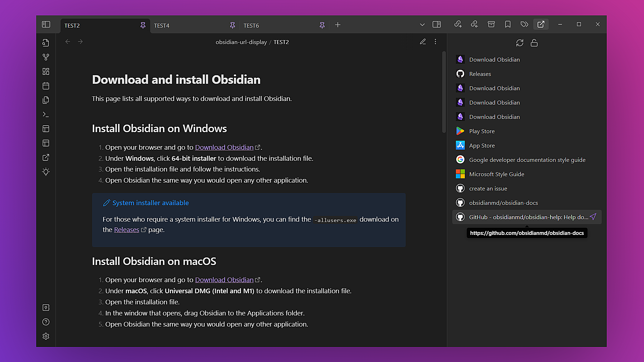This screenshot has width=644, height=362.
Task: Click the Microsoft logo icon
Action: pos(460,174)
